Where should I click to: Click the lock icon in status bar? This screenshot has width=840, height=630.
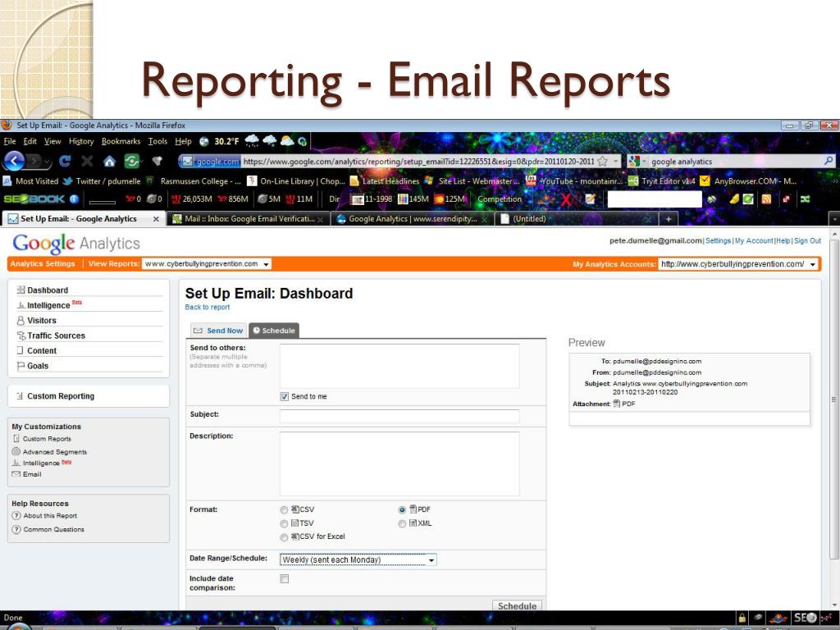742,618
